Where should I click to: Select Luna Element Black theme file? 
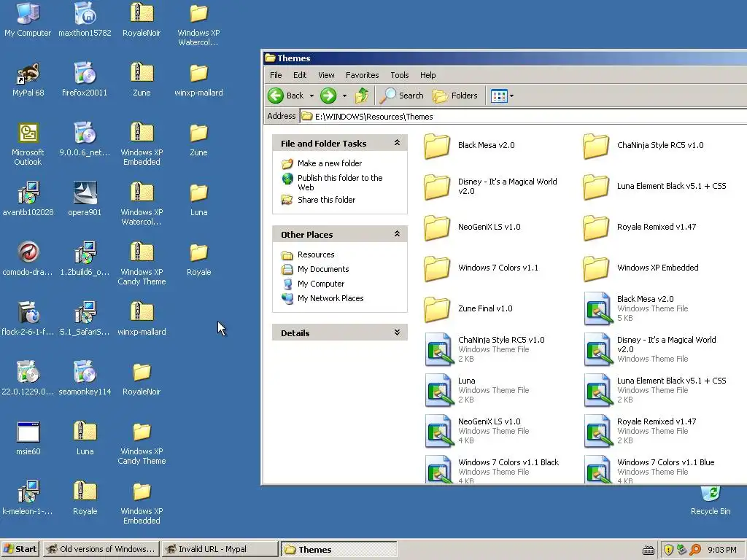point(656,391)
